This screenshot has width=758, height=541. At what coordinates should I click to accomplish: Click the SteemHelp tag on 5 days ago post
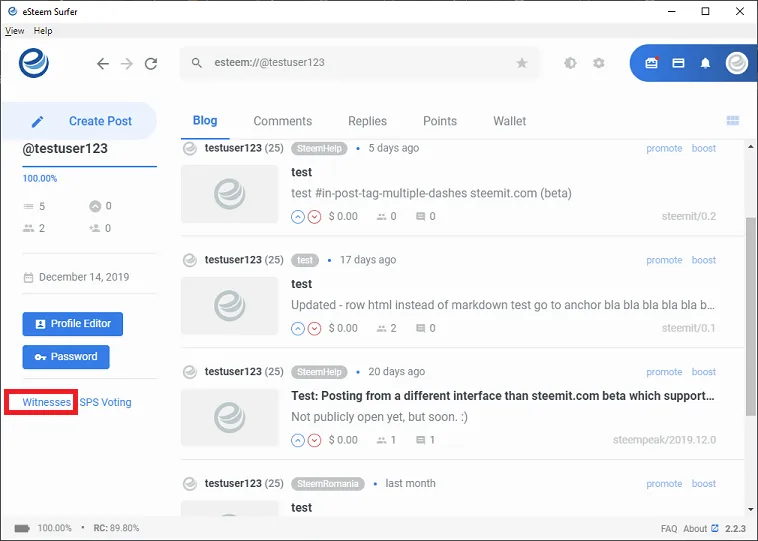tap(319, 148)
